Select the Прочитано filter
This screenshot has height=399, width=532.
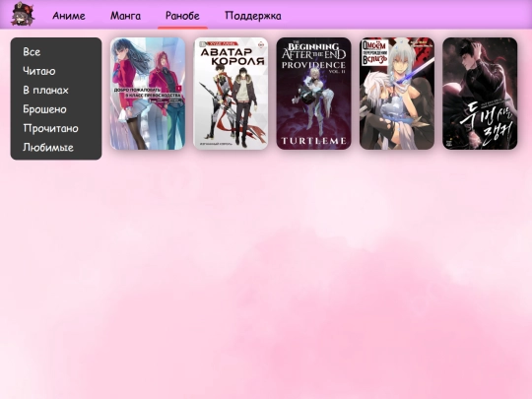[51, 128]
